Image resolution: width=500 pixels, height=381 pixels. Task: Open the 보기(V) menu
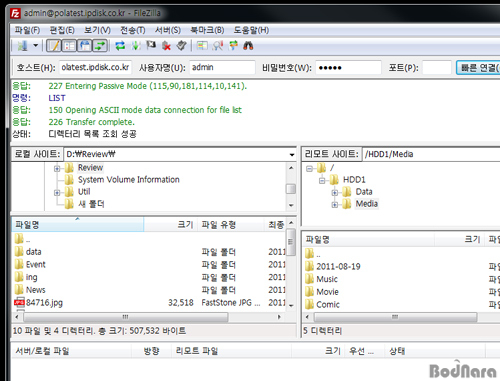(x=97, y=30)
